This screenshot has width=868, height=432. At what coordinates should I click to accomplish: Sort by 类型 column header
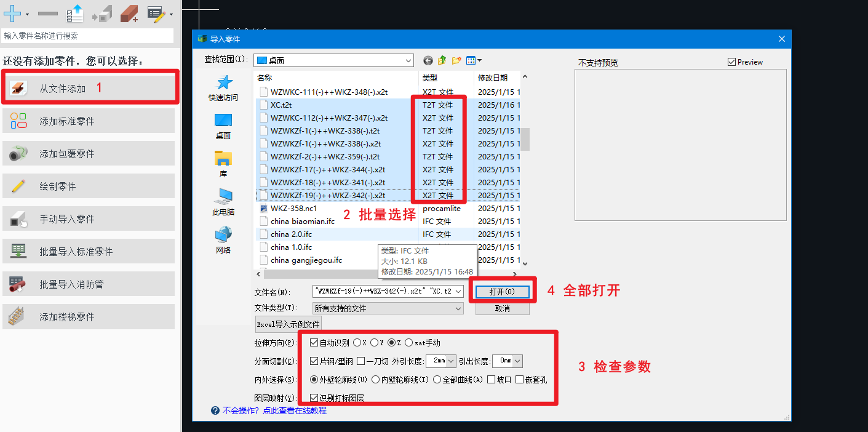click(447, 78)
